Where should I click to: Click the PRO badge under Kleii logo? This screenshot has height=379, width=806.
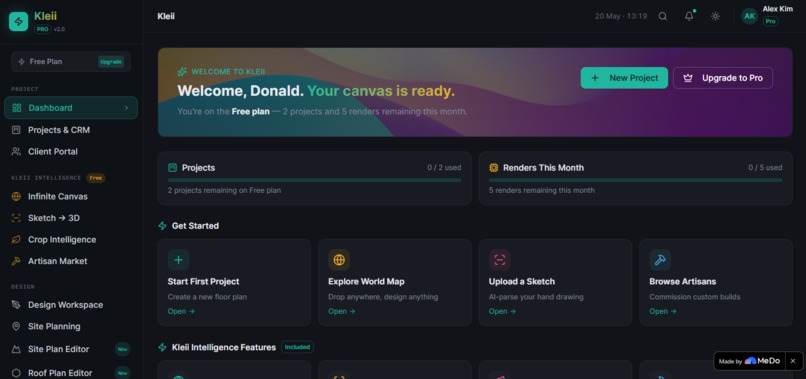pyautogui.click(x=43, y=29)
